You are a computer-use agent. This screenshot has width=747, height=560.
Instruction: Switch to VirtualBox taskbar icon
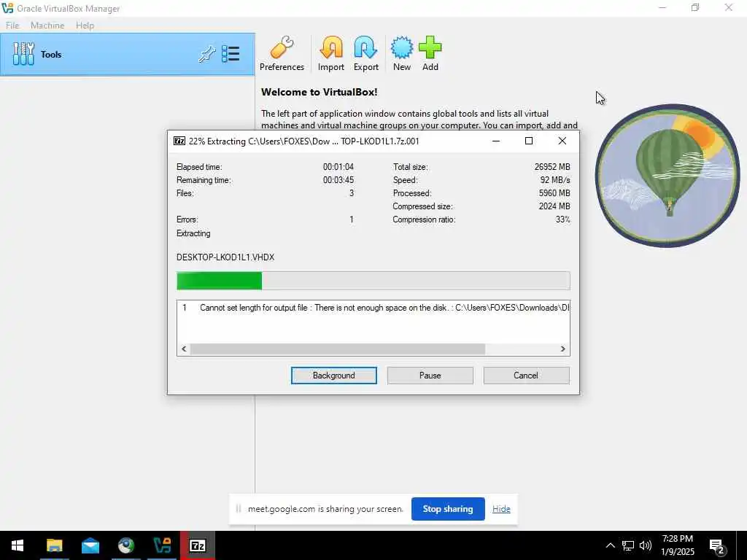point(162,545)
